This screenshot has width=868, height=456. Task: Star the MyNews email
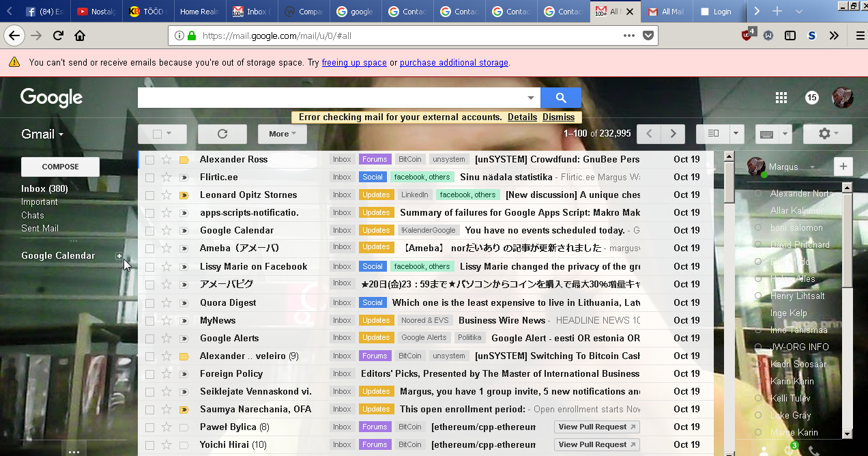pos(167,321)
